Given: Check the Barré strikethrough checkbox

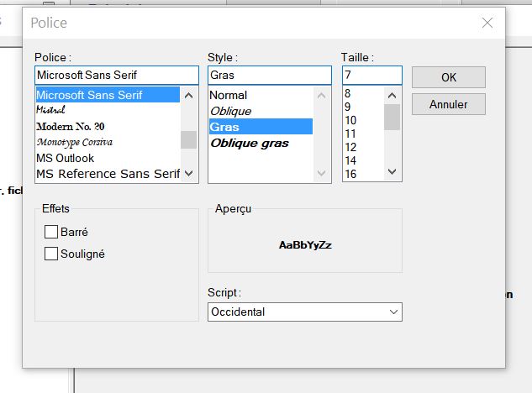Looking at the screenshot, I should [x=51, y=232].
